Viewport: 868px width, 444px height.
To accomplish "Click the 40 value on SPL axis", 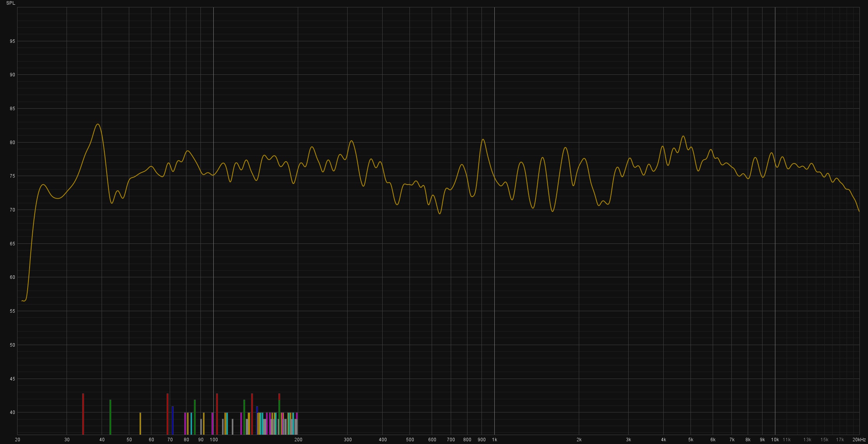I will pos(12,412).
